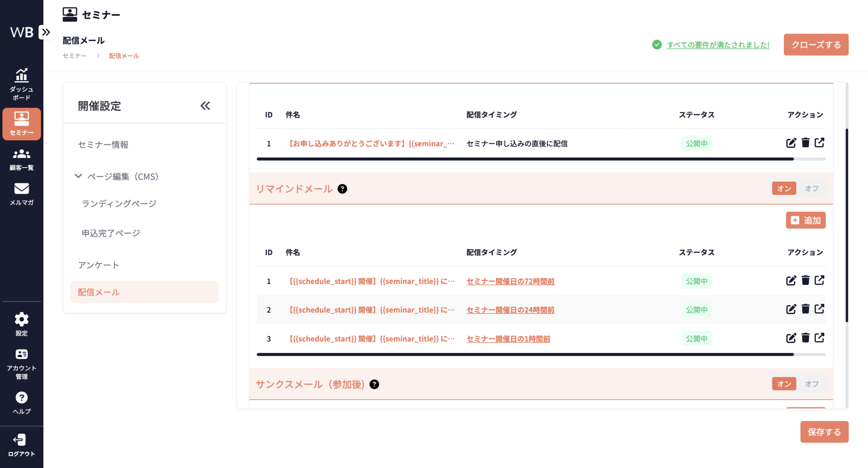
Task: Switch リマインドメール toggle to オフ
Action: (811, 188)
